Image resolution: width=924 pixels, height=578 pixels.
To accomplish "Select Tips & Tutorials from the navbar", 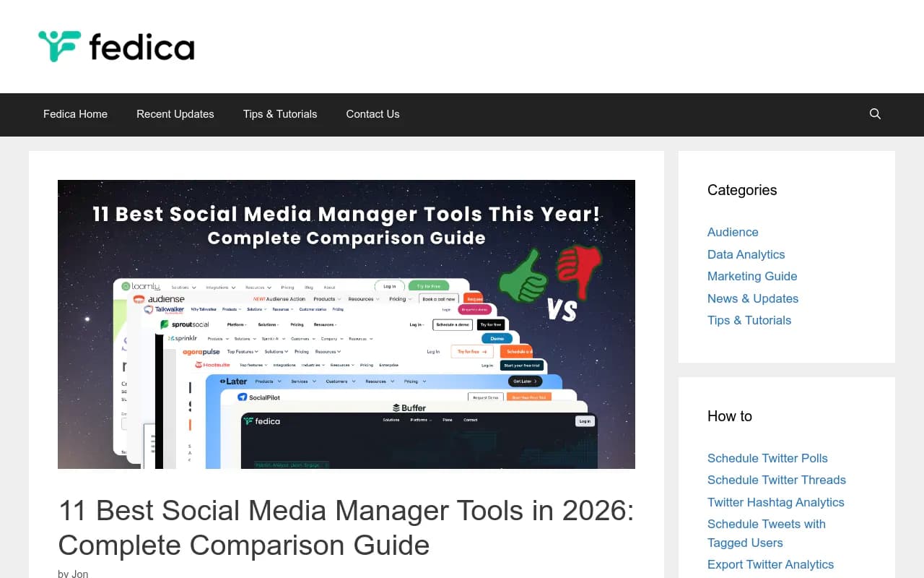I will point(280,114).
